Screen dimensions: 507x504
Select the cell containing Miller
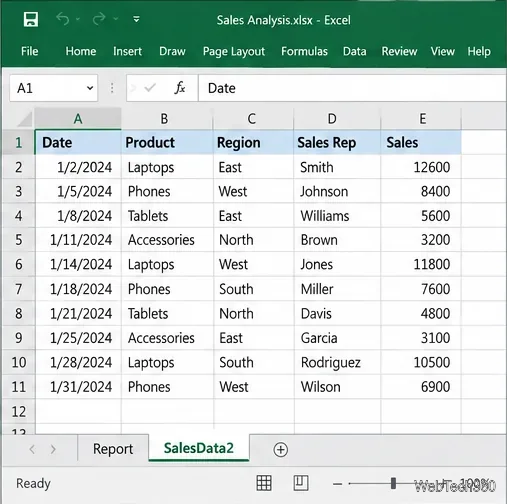(337, 289)
